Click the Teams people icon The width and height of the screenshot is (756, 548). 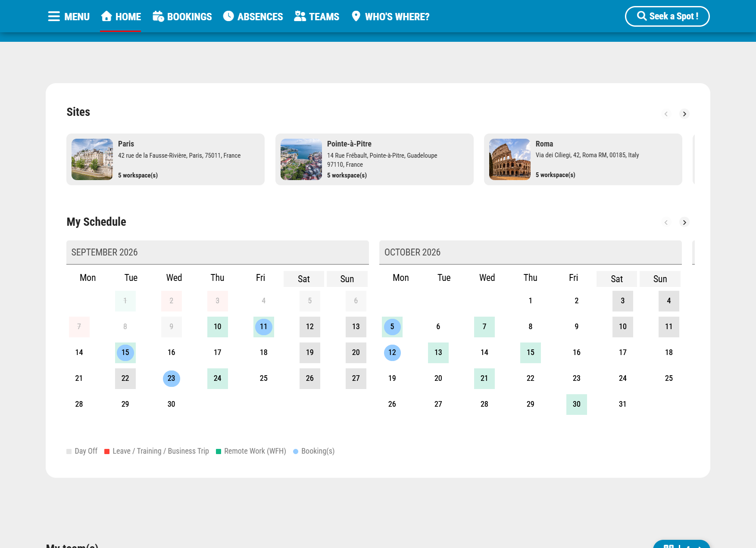(x=300, y=16)
